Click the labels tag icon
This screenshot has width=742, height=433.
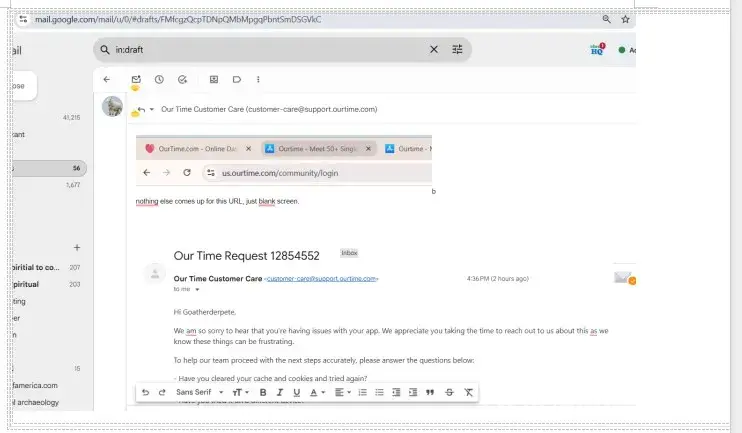[x=237, y=80]
